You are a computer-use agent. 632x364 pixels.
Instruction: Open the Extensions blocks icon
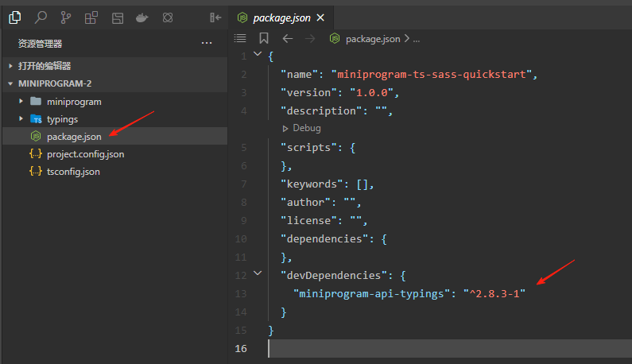(x=91, y=17)
